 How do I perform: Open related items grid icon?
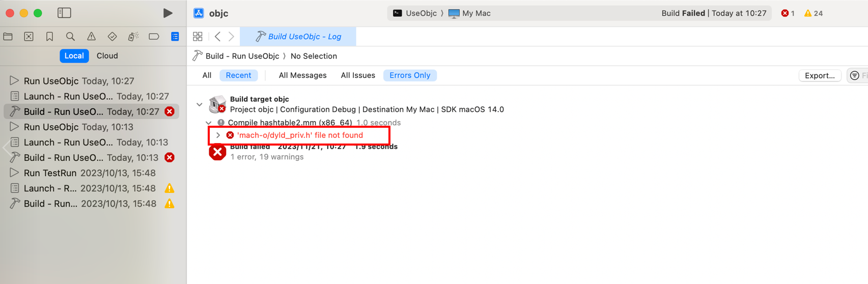click(x=198, y=36)
